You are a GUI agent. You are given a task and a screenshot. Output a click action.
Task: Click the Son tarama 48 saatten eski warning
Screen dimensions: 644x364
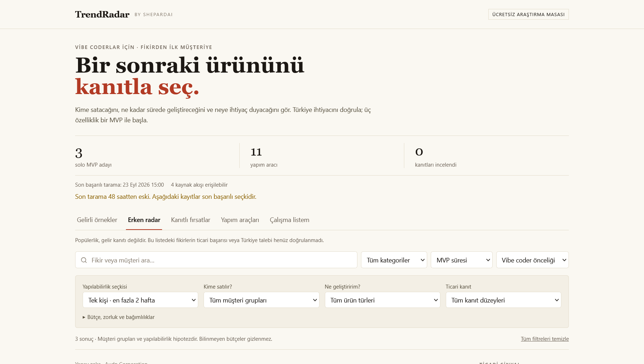166,197
